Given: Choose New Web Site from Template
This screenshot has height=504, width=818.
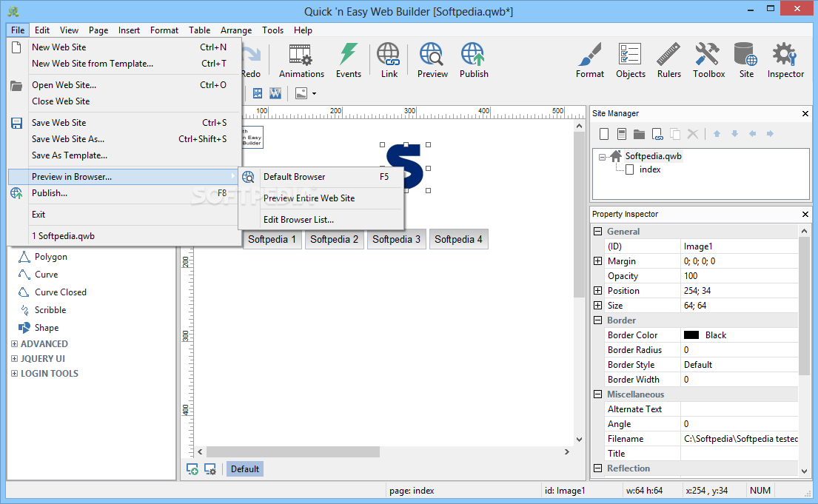Looking at the screenshot, I should pos(124,64).
